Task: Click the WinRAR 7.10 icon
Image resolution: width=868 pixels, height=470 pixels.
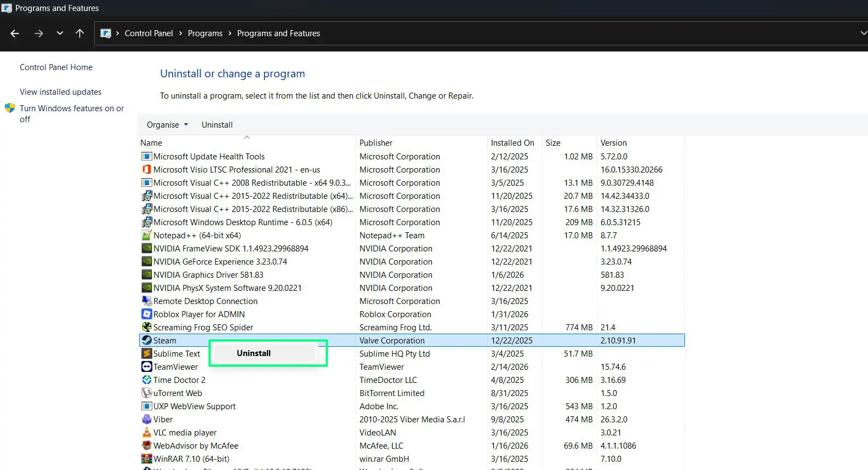Action: coord(147,458)
